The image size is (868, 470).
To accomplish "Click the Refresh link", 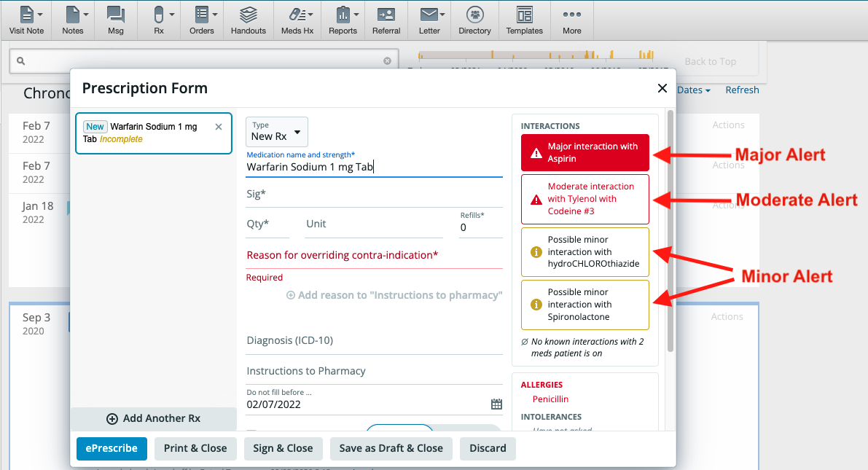I will pyautogui.click(x=743, y=90).
